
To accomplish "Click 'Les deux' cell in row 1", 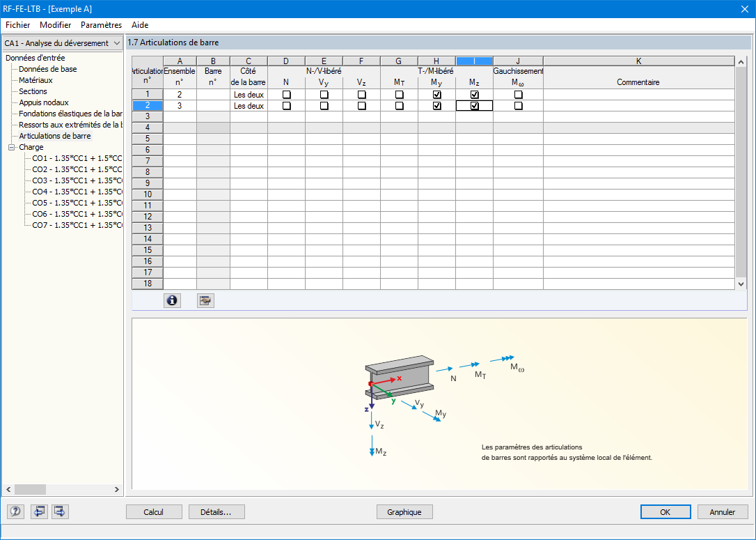I will tap(249, 95).
